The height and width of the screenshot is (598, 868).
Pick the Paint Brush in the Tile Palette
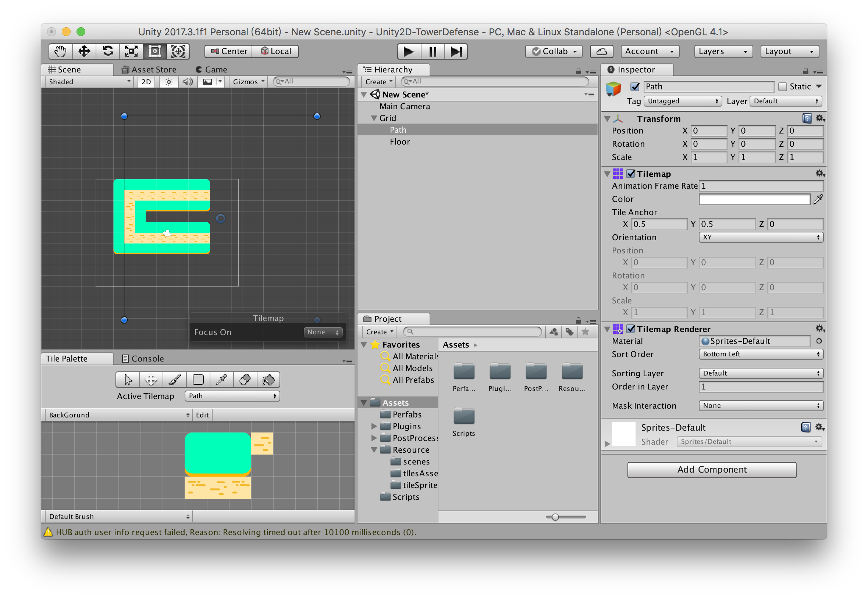(175, 379)
